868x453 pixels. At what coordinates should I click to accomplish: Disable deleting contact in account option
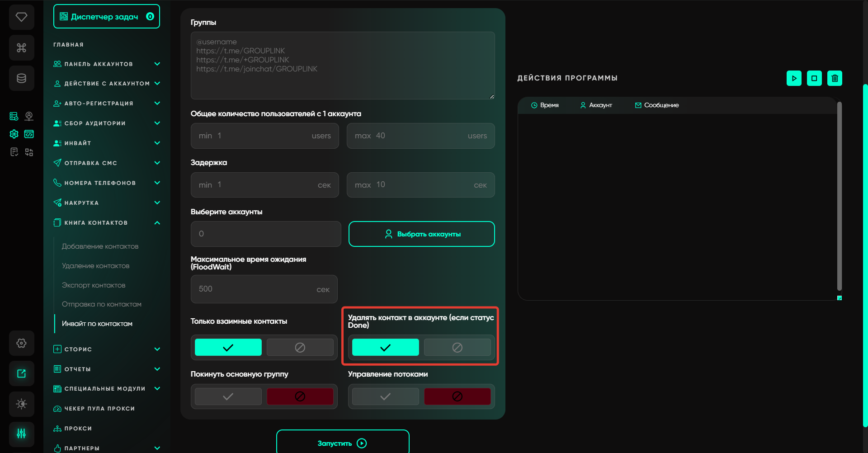click(x=457, y=347)
